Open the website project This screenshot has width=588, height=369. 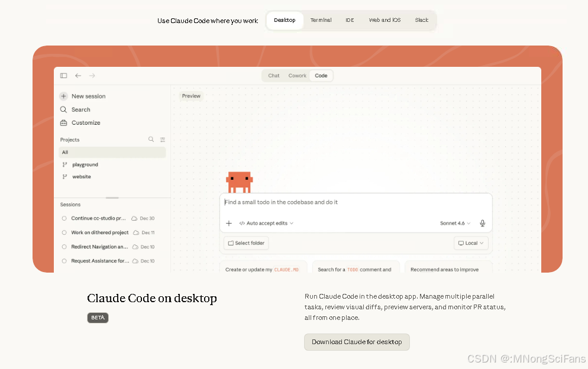click(x=82, y=177)
